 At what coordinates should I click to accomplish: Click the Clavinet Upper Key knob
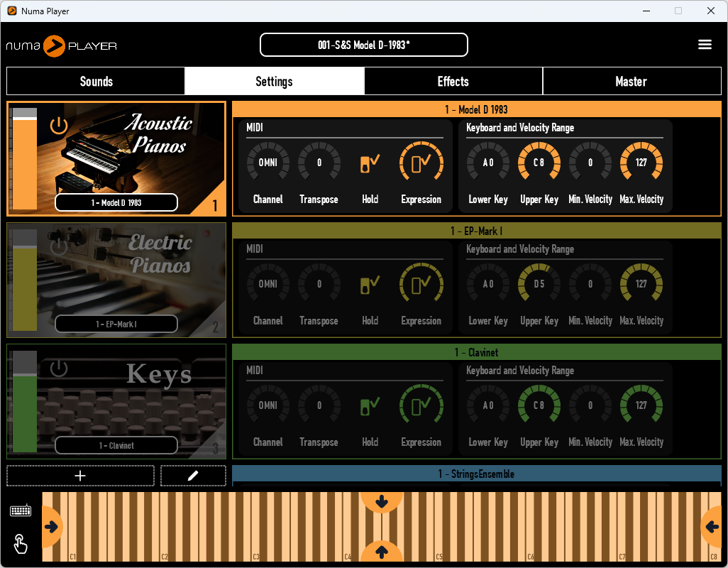(539, 405)
